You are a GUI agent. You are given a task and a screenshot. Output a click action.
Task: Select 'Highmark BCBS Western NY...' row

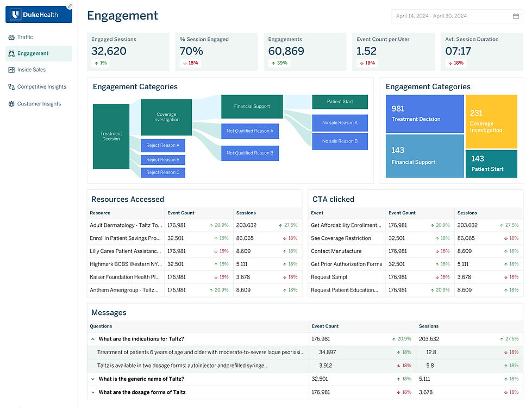pyautogui.click(x=195, y=264)
